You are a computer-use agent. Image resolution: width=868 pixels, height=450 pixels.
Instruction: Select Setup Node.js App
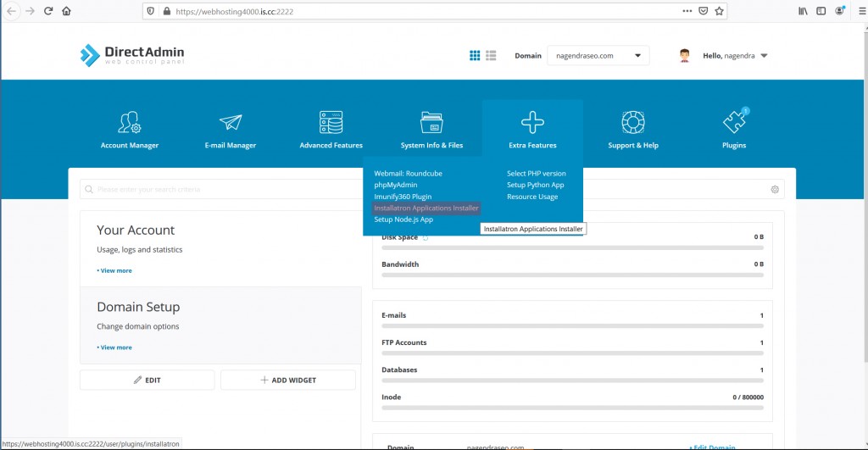[403, 219]
